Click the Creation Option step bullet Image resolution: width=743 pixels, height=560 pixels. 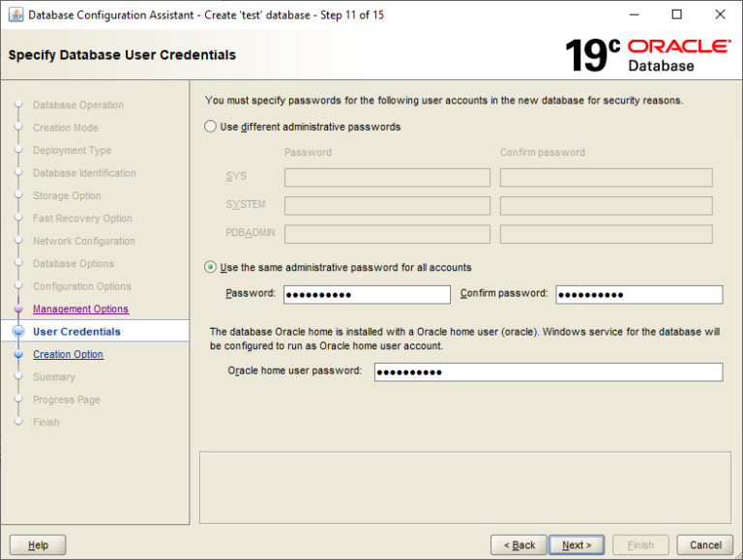coord(18,354)
